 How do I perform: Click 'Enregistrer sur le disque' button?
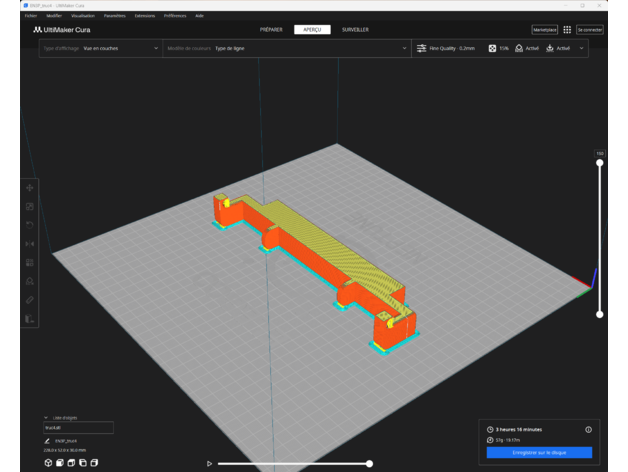[x=539, y=453]
